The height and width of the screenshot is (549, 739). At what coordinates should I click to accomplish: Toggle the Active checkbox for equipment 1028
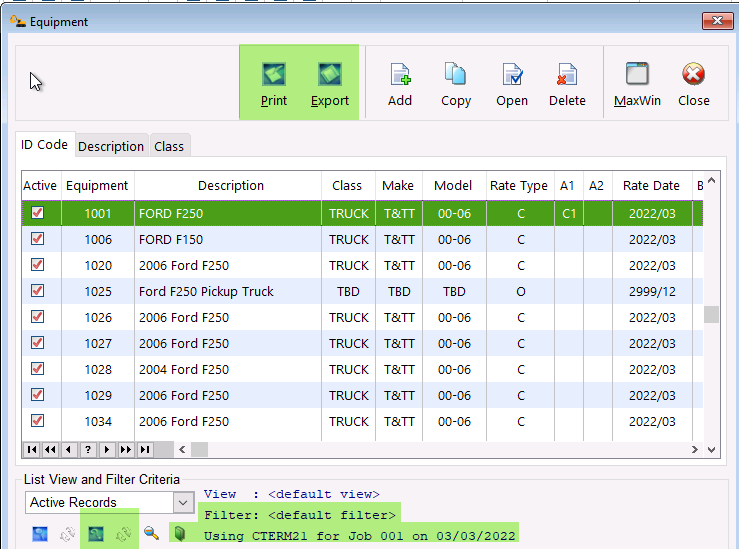pos(38,369)
